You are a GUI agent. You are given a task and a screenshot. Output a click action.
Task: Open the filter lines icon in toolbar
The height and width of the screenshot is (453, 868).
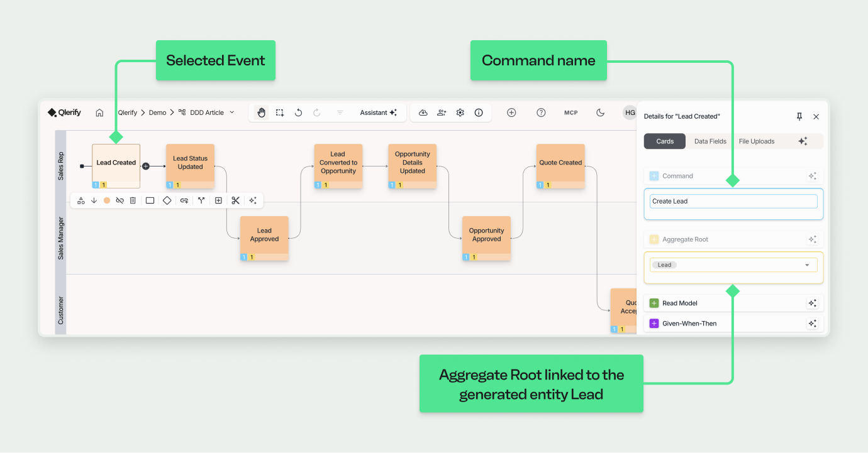click(x=340, y=112)
